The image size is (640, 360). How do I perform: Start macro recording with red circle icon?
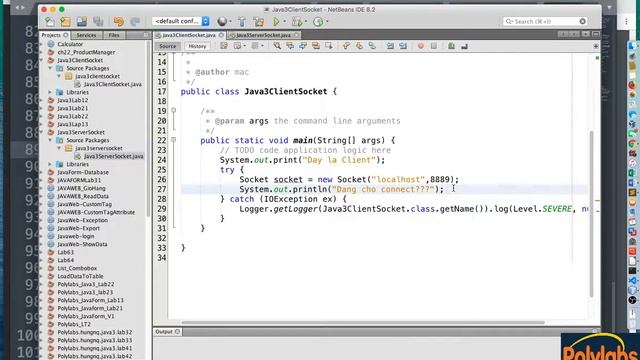pyautogui.click(x=420, y=46)
